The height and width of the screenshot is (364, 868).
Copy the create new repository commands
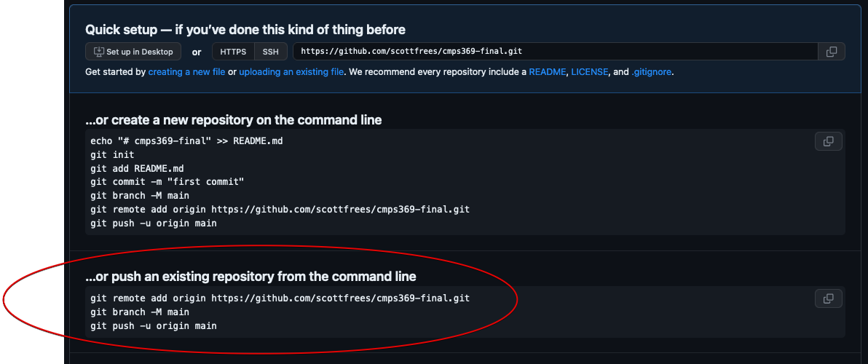click(x=828, y=141)
